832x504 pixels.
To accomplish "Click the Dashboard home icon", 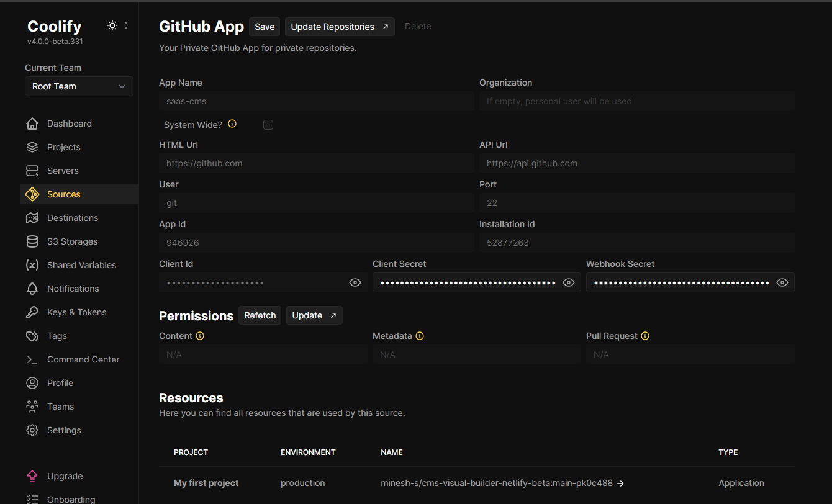I will (x=32, y=124).
